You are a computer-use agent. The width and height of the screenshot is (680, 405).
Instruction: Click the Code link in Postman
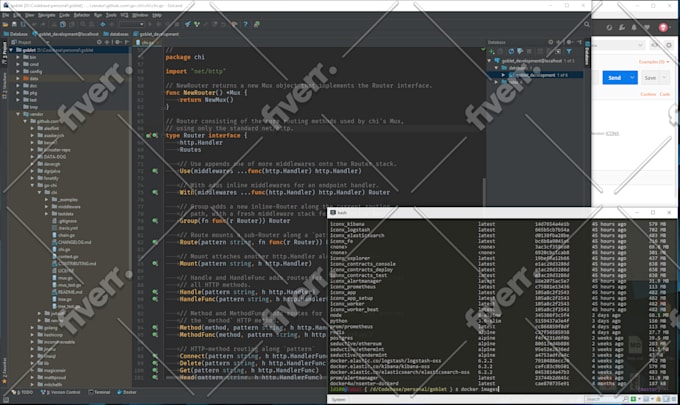tap(664, 94)
